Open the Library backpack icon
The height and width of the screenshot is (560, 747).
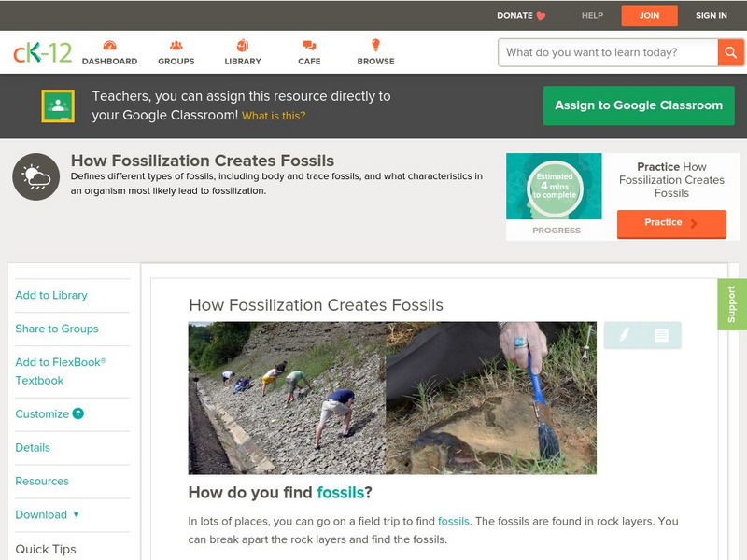tap(243, 45)
